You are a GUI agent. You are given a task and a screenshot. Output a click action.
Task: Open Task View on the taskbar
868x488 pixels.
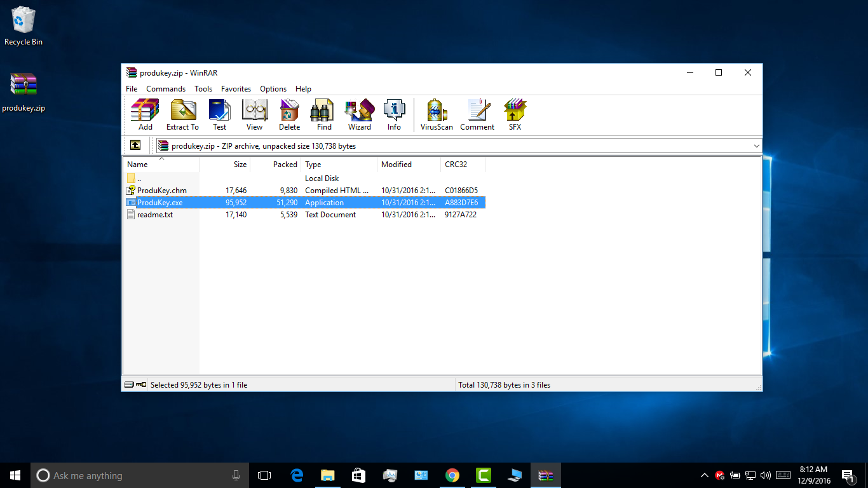[x=264, y=475]
